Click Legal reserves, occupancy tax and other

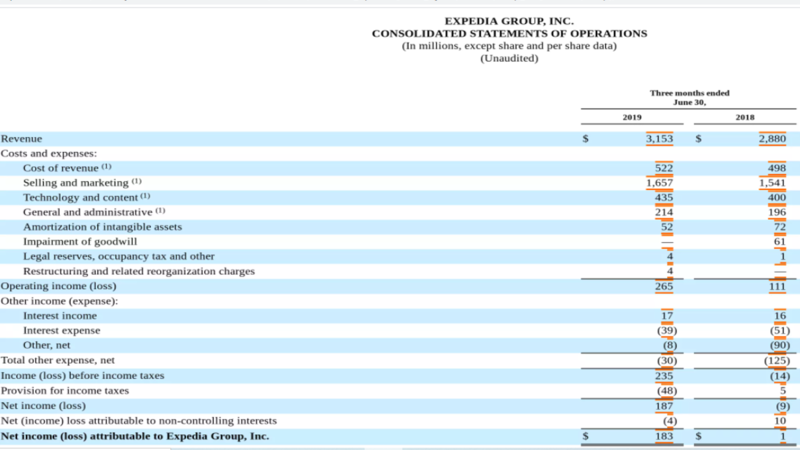tap(118, 256)
